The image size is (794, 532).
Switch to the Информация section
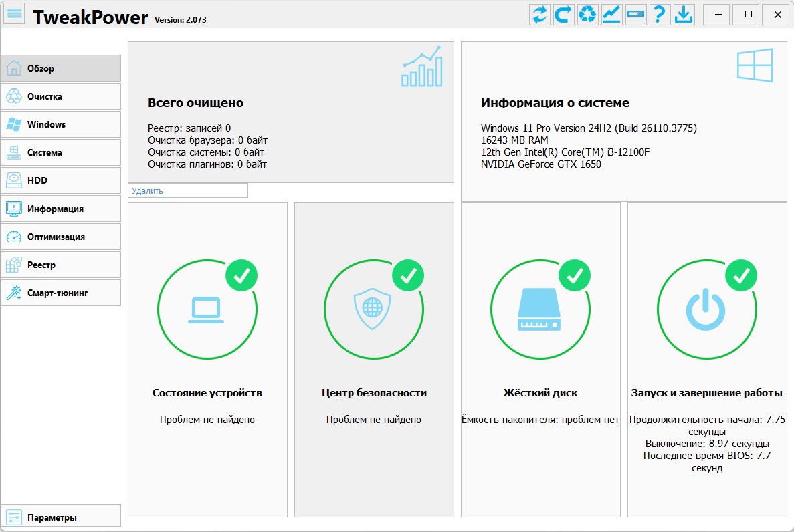click(61, 209)
